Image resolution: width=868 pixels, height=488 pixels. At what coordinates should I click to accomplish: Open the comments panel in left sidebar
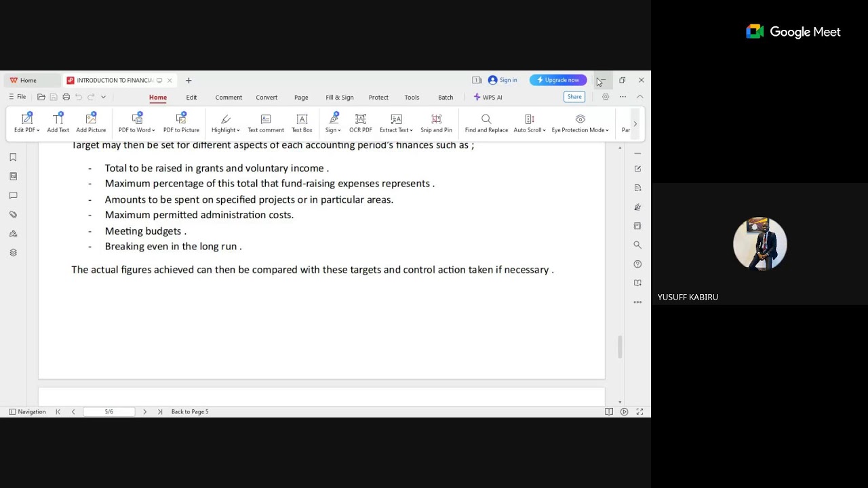pyautogui.click(x=13, y=195)
